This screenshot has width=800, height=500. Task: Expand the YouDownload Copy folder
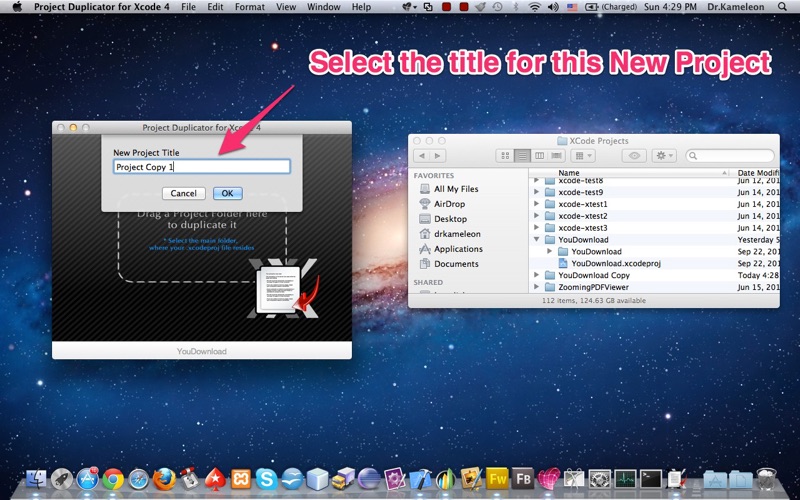(x=536, y=275)
